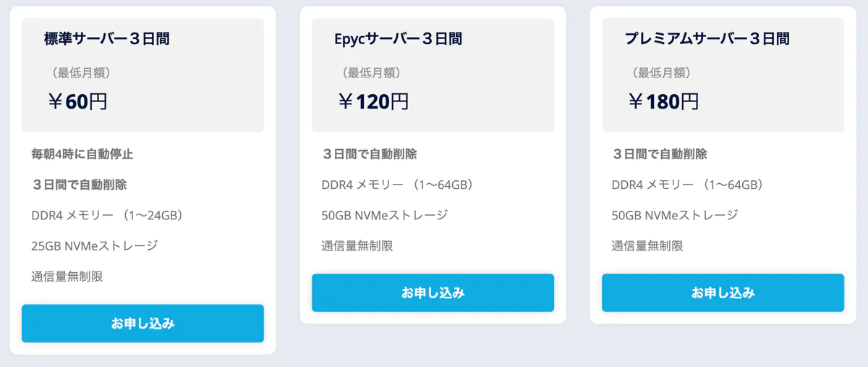Image resolution: width=868 pixels, height=367 pixels.
Task: Click the お申し込み button for 標準サーバー
Action: [142, 324]
